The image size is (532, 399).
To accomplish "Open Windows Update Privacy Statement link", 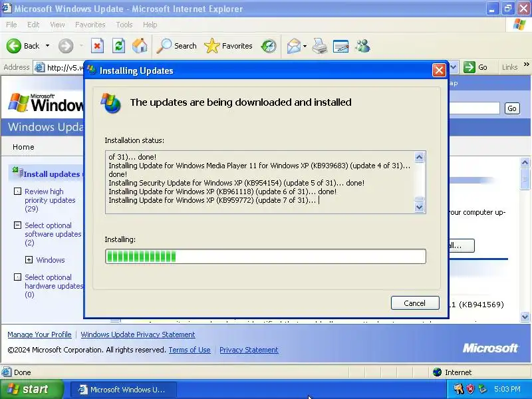I will click(138, 334).
